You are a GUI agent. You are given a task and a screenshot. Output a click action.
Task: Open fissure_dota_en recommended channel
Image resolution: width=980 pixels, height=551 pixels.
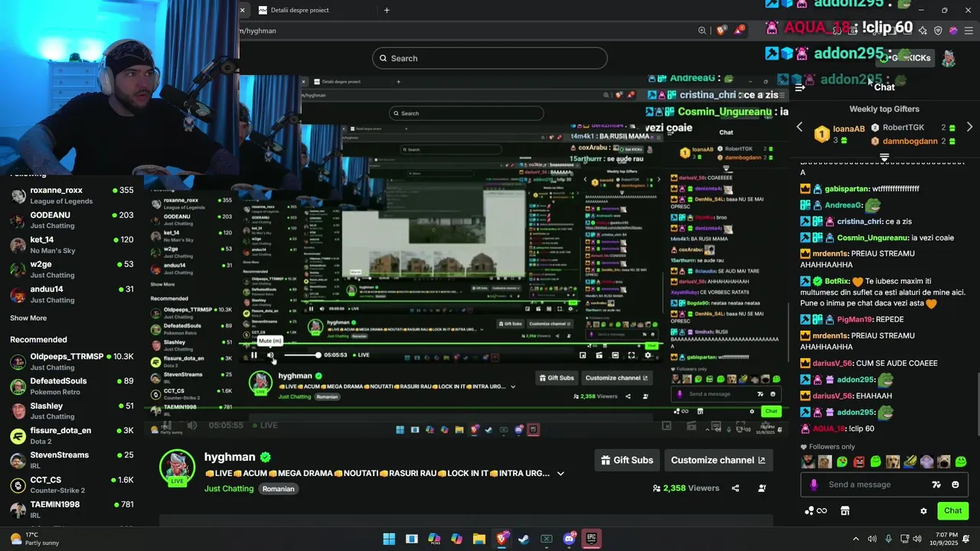(72, 435)
